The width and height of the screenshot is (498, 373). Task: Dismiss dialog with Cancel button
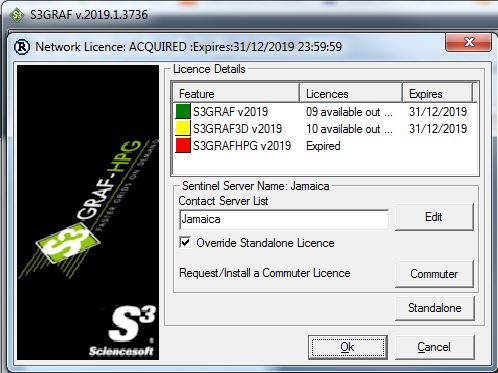[x=435, y=347]
